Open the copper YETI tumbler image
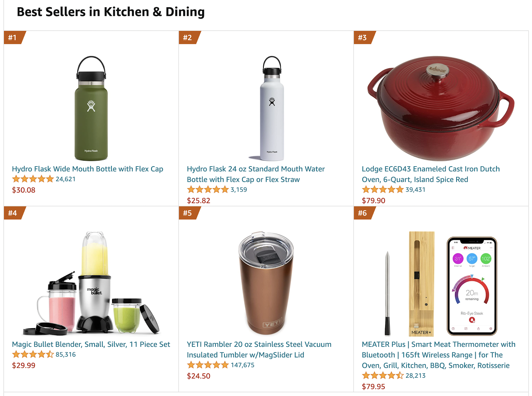Screen dimensions: 532x396 pos(266,283)
